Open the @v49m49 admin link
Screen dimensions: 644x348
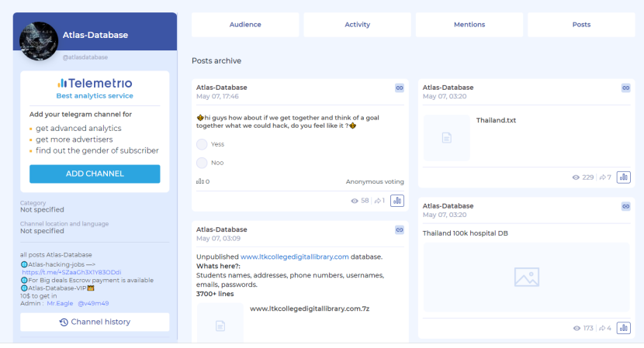pos(93,304)
